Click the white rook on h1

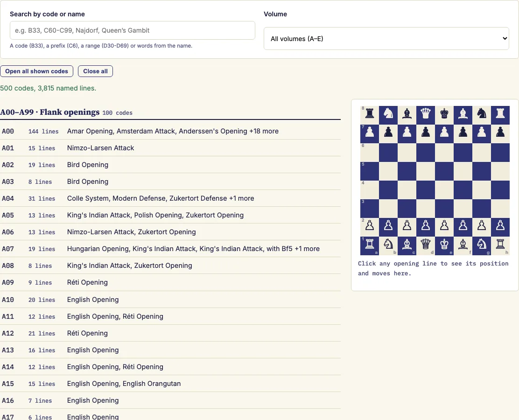tap(500, 245)
